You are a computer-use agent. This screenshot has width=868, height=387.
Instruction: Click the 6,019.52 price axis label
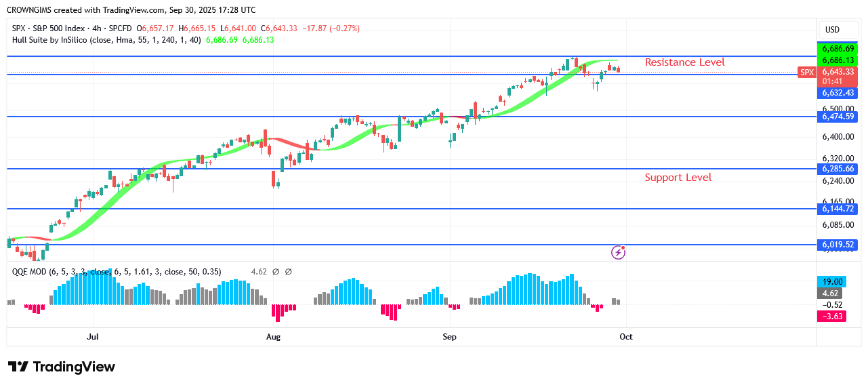(838, 245)
